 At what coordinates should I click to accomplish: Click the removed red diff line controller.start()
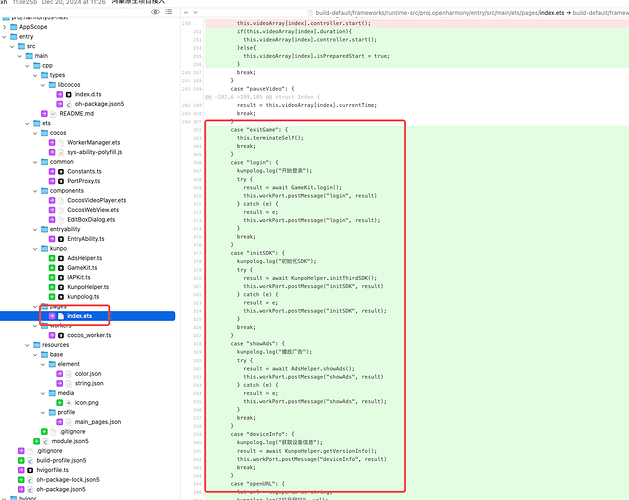pyautogui.click(x=417, y=23)
